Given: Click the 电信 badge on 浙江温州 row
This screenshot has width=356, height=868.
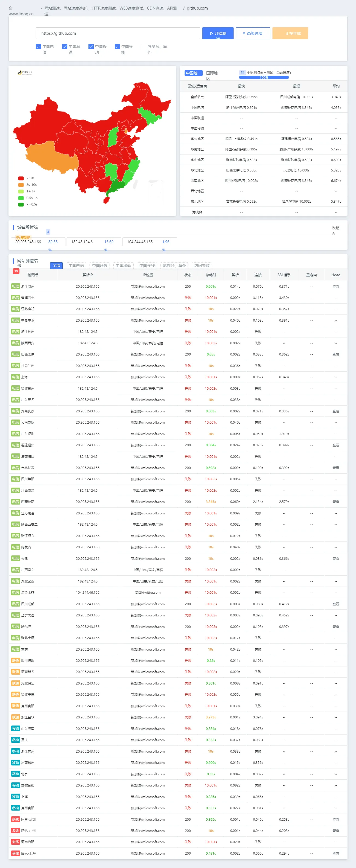Looking at the screenshot, I should (16, 286).
